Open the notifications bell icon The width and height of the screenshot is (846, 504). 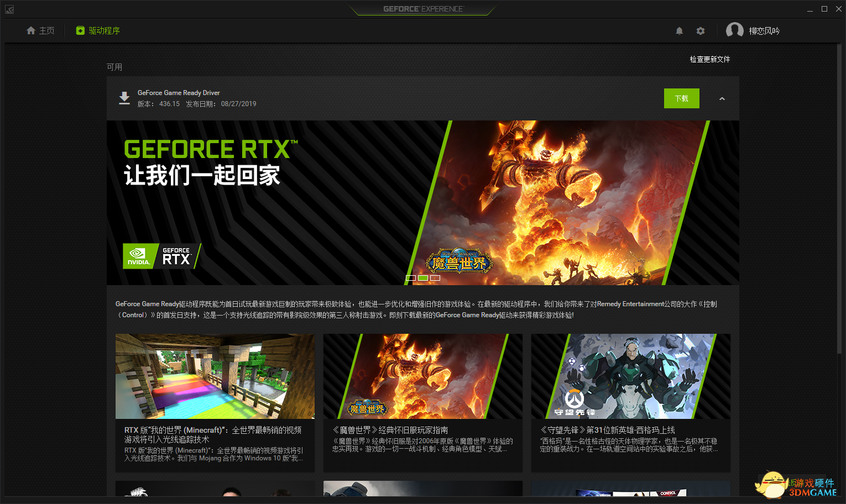pos(679,31)
